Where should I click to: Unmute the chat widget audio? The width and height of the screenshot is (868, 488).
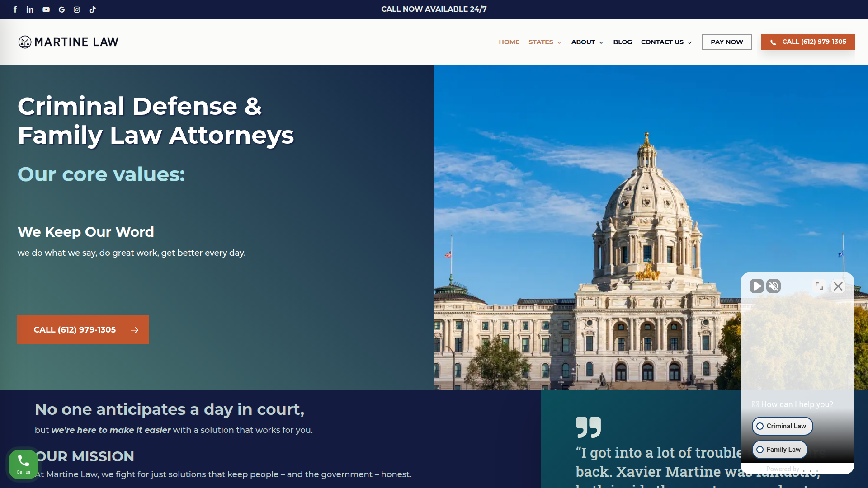click(774, 286)
